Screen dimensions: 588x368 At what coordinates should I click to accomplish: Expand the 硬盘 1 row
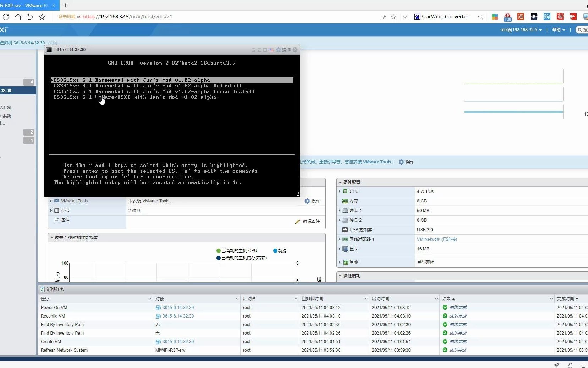(340, 211)
